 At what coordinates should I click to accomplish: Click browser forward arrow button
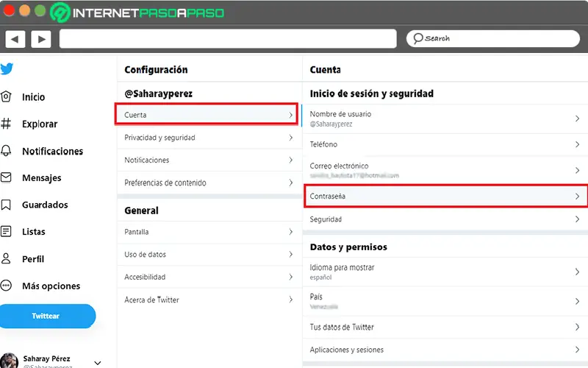pos(40,39)
